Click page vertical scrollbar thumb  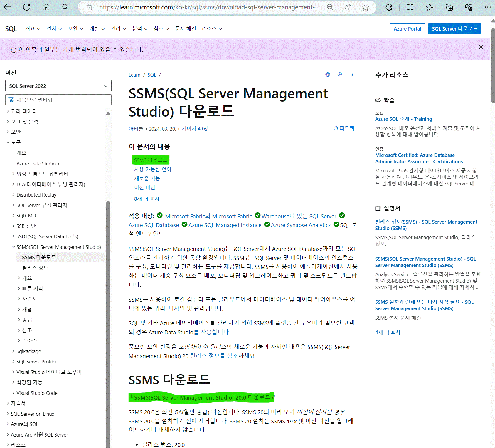pyautogui.click(x=493, y=66)
